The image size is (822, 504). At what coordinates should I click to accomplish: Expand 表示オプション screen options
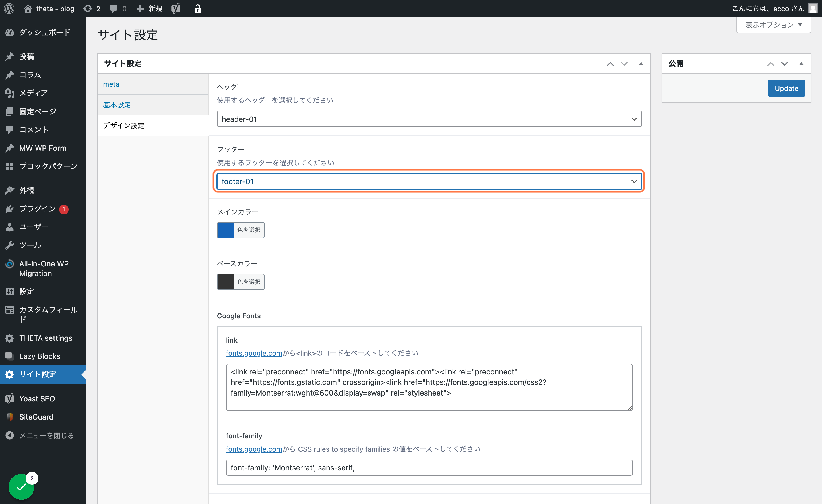coord(773,25)
